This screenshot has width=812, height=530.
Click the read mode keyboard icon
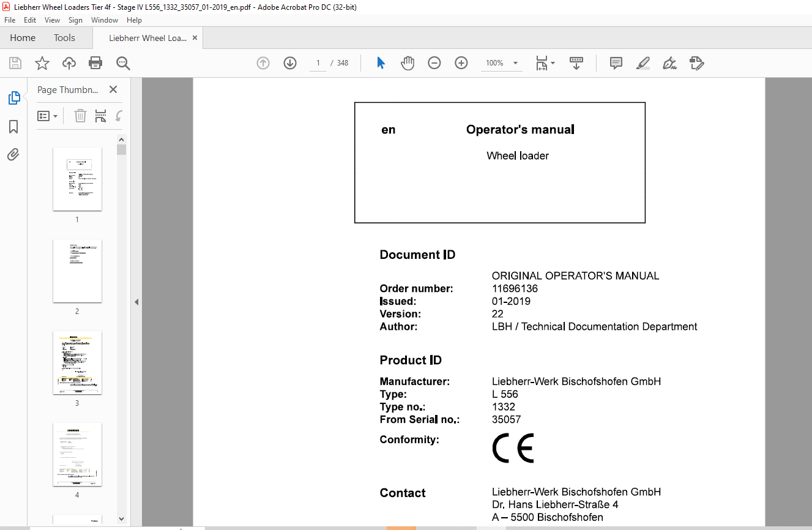[576, 63]
